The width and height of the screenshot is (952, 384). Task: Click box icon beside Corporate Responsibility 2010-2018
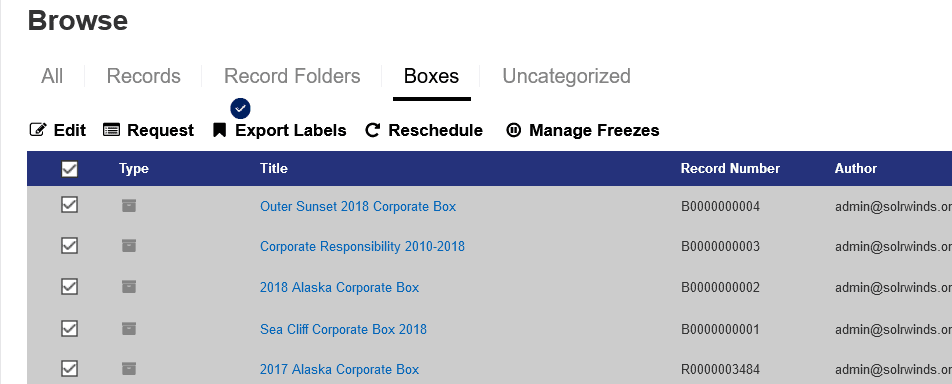coord(129,245)
